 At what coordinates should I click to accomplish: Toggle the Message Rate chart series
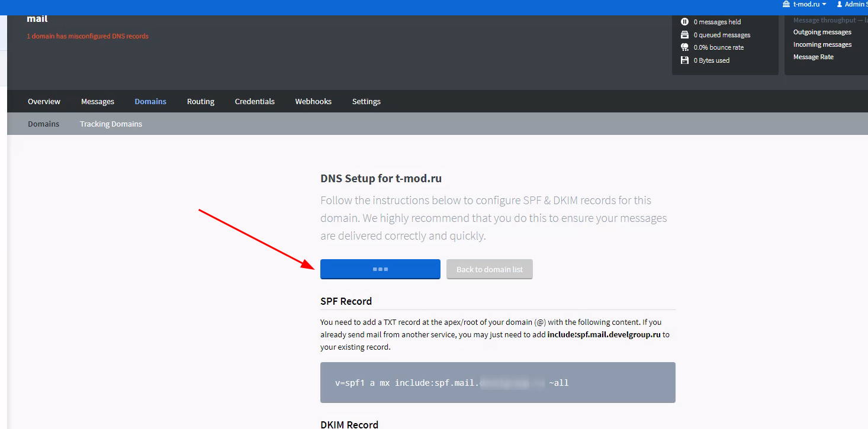[814, 56]
